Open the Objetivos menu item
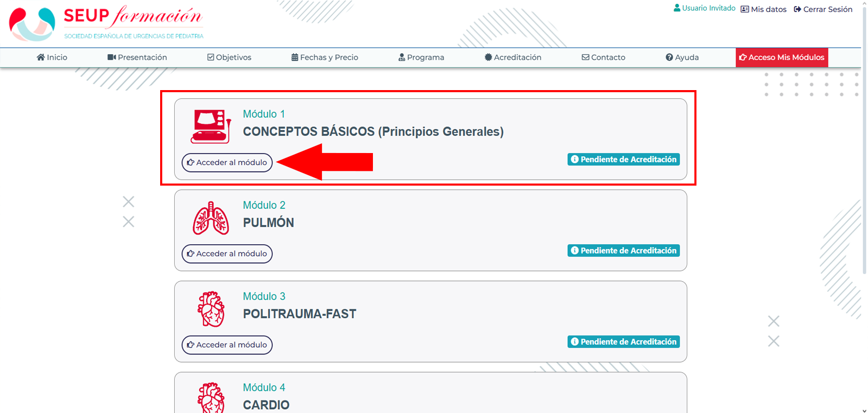Image resolution: width=868 pixels, height=413 pixels. pos(229,58)
